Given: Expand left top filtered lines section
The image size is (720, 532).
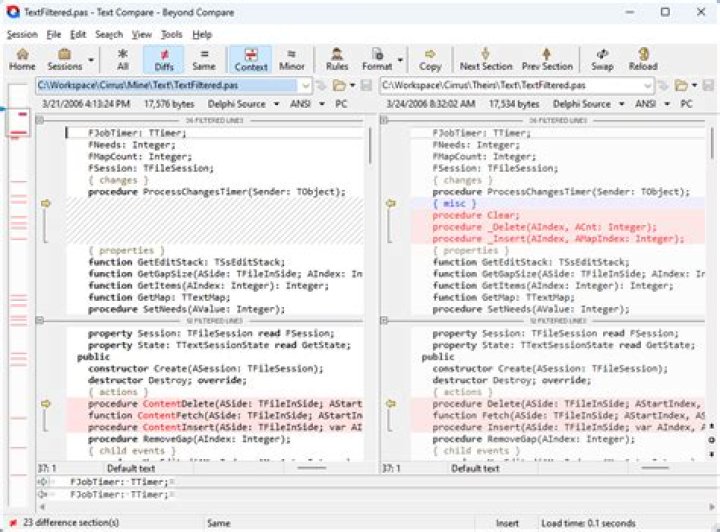Looking at the screenshot, I should click(40, 120).
